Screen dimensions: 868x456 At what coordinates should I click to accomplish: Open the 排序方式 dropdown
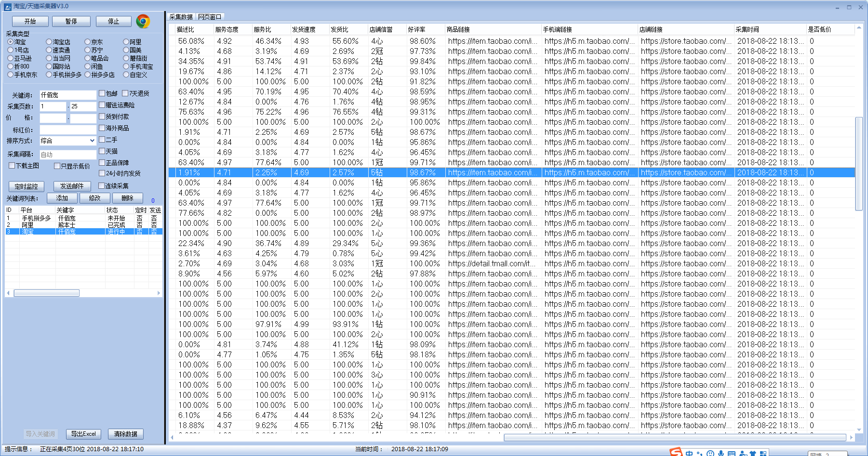pyautogui.click(x=68, y=141)
